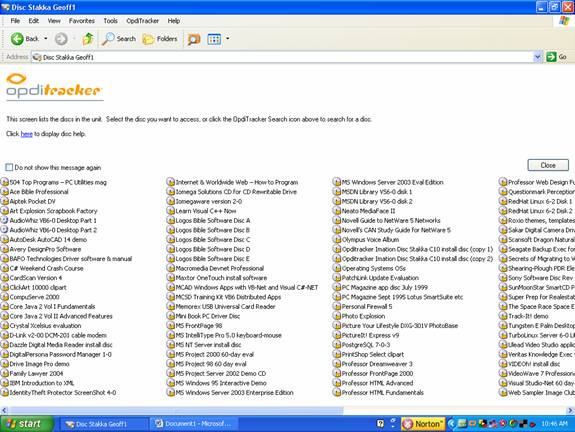Click the OpdiTracker Search toolbar icon
The width and height of the screenshot is (575, 432).
click(194, 39)
